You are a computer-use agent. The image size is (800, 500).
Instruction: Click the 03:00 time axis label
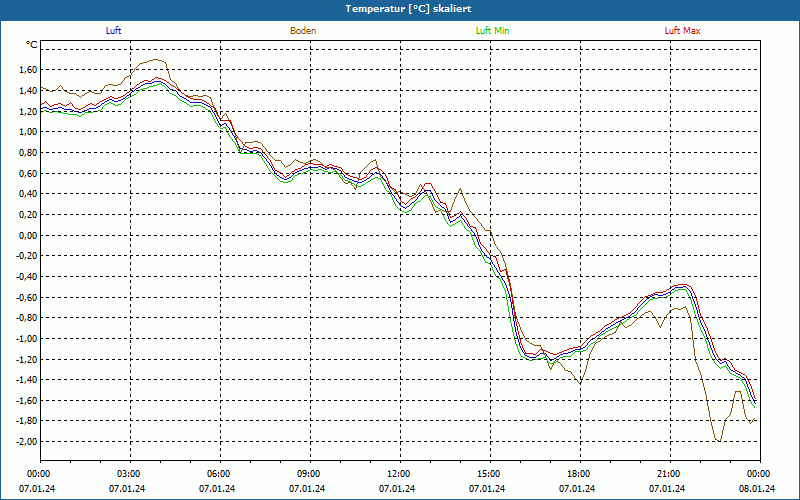[x=130, y=474]
